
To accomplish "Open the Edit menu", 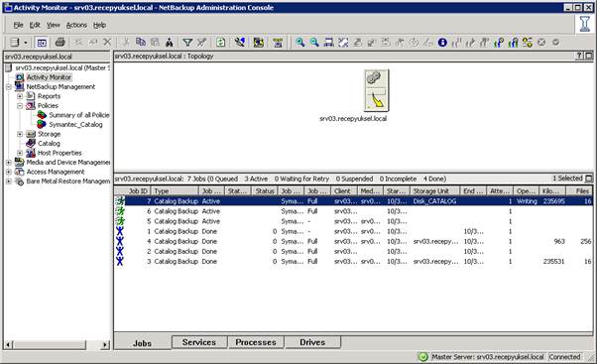I will tap(35, 25).
